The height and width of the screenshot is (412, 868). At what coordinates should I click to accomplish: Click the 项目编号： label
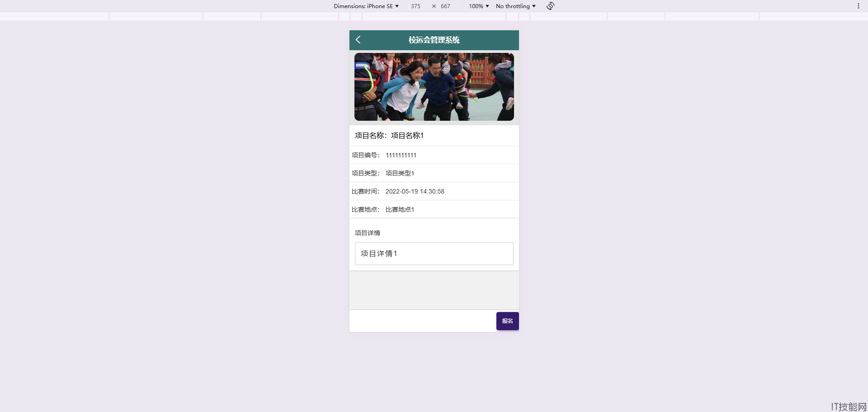(366, 155)
